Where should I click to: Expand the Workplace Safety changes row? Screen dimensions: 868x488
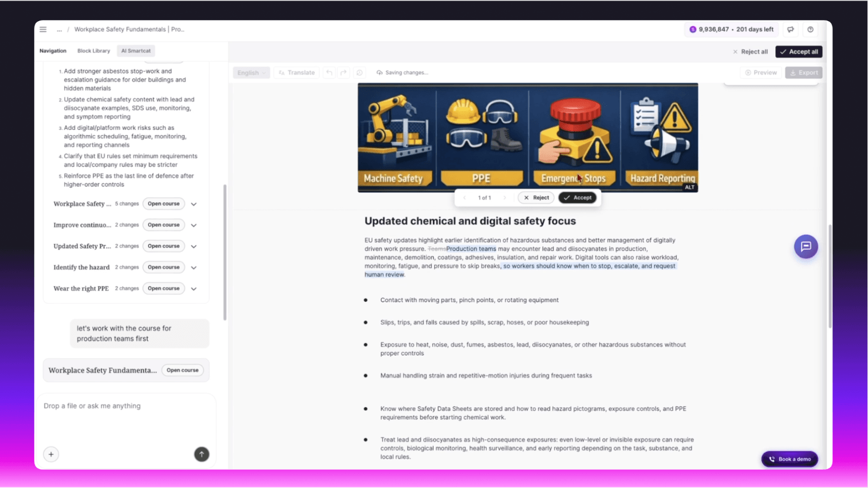coord(194,204)
